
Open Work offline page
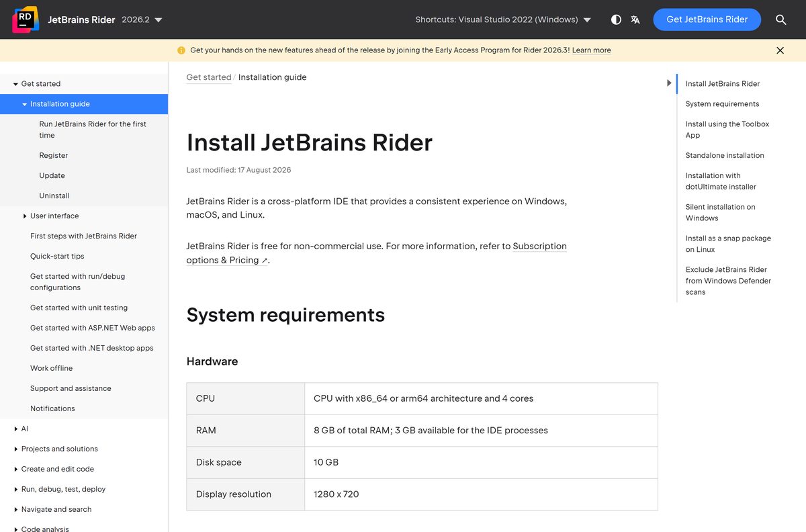51,368
